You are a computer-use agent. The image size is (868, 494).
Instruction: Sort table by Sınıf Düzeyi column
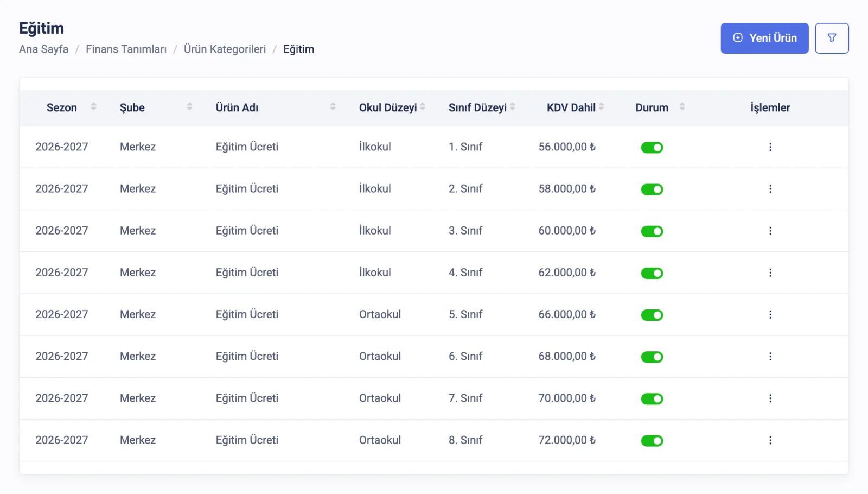coord(513,107)
